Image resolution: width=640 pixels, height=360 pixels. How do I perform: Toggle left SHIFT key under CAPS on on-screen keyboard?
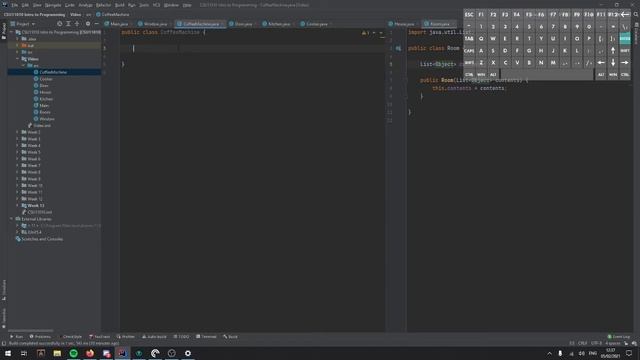pyautogui.click(x=469, y=63)
